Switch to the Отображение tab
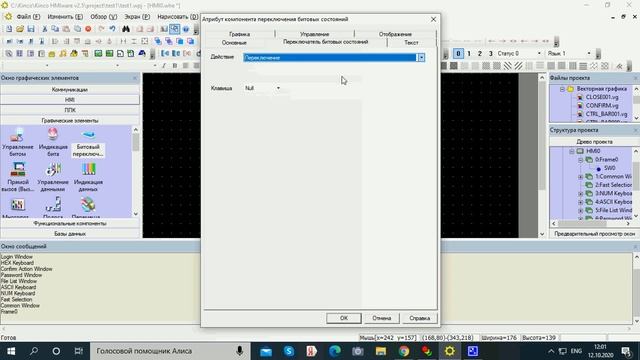640x360 pixels. (395, 34)
